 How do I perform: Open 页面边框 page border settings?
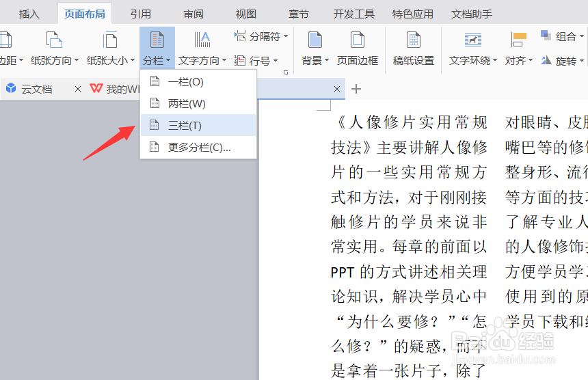click(358, 47)
